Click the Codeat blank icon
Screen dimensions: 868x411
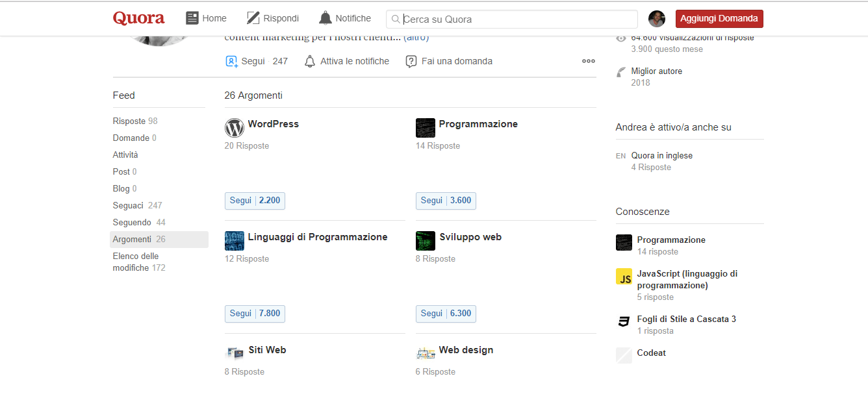(x=624, y=355)
